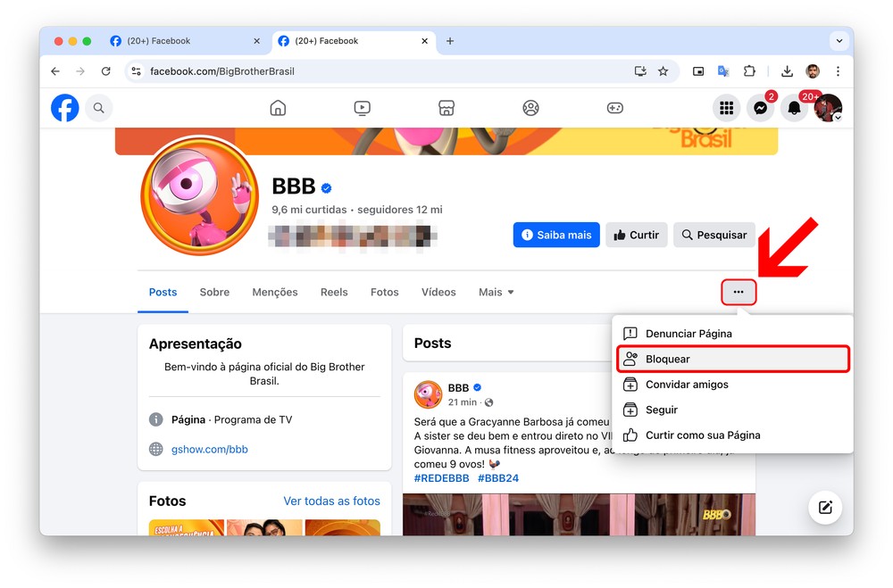893x588 pixels.
Task: Expand the Chrome tab list chevron
Action: coord(838,41)
